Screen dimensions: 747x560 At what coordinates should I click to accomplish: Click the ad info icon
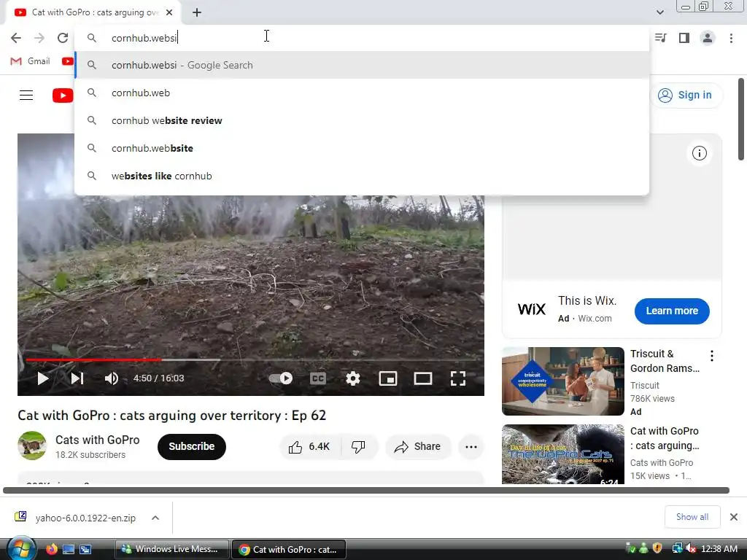[x=700, y=153]
